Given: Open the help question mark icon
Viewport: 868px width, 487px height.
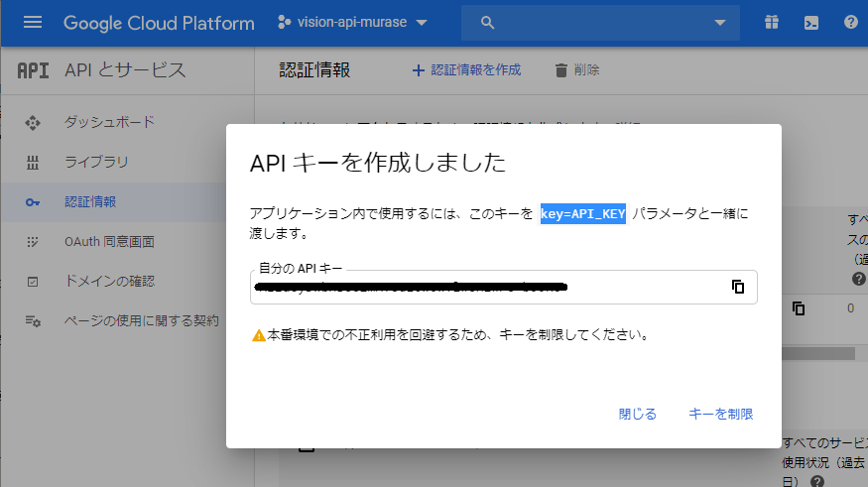Looking at the screenshot, I should (850, 22).
